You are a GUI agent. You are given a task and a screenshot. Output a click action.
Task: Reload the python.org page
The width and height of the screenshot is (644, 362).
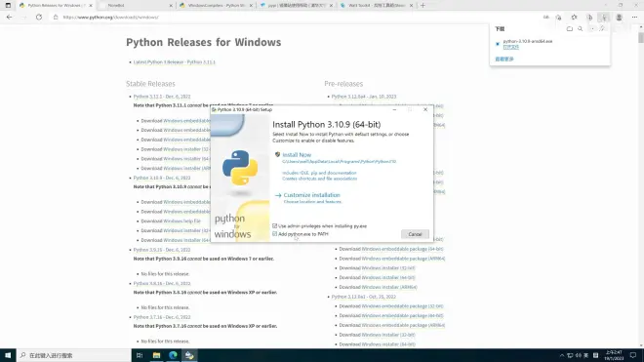coord(39,18)
